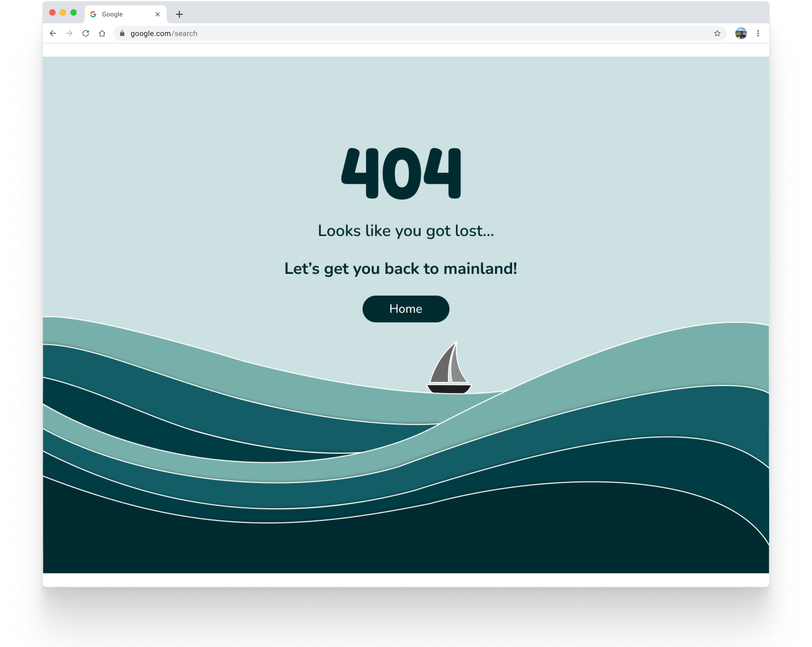Close the Google tab
The width and height of the screenshot is (812, 647).
[157, 14]
